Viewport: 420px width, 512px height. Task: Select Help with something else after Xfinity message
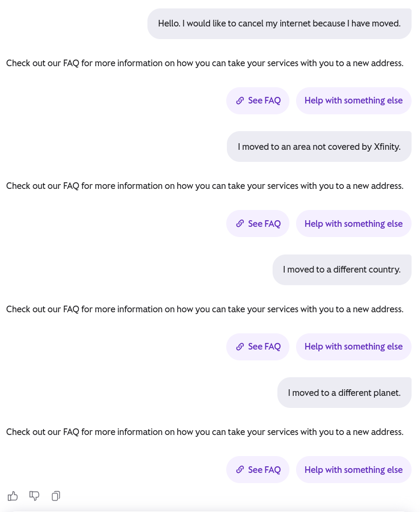(x=354, y=223)
